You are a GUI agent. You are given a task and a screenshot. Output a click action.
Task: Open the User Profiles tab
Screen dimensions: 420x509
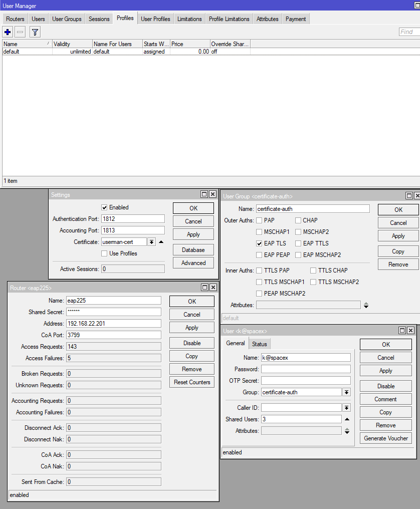155,19
